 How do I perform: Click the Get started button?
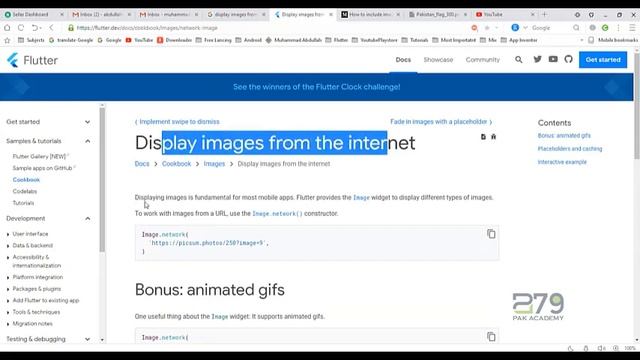[x=603, y=60]
